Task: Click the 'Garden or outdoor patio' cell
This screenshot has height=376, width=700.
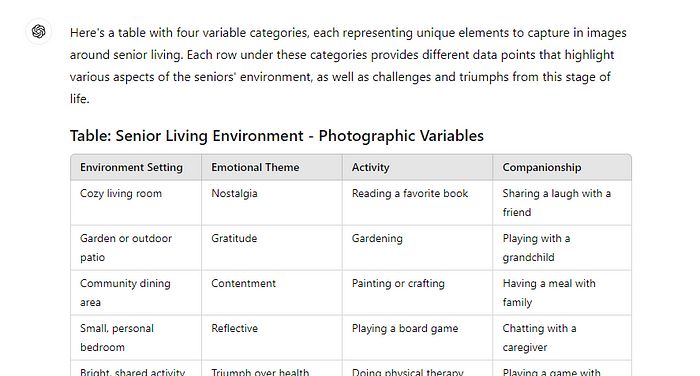Action: click(136, 248)
